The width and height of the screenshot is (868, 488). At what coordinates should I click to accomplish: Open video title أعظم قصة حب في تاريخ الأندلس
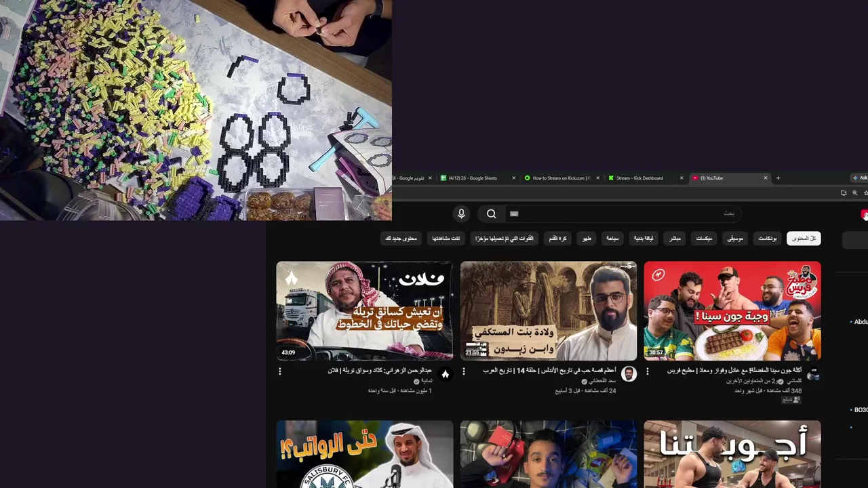[x=549, y=371]
